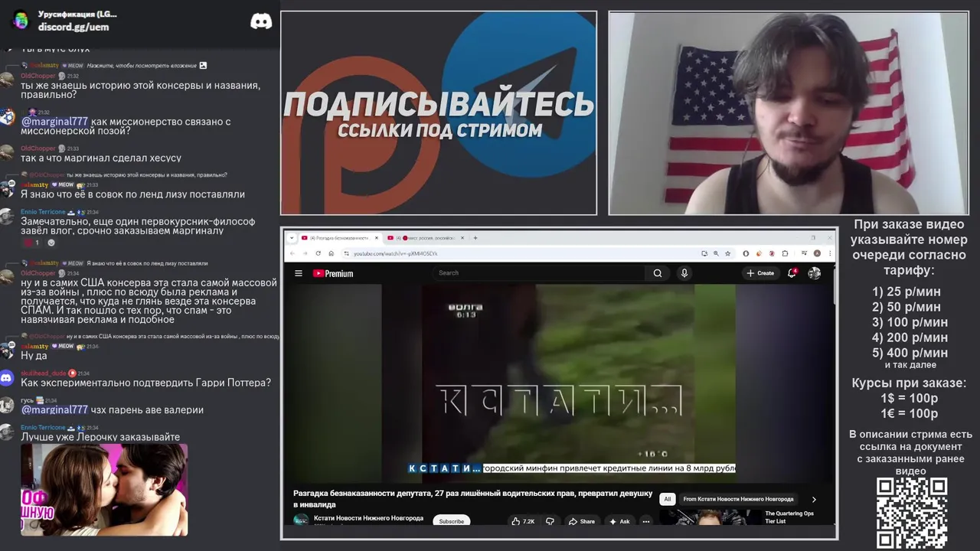Click exchange rate text 1$ = 100р
Viewport: 980px width, 551px height.
910,398
